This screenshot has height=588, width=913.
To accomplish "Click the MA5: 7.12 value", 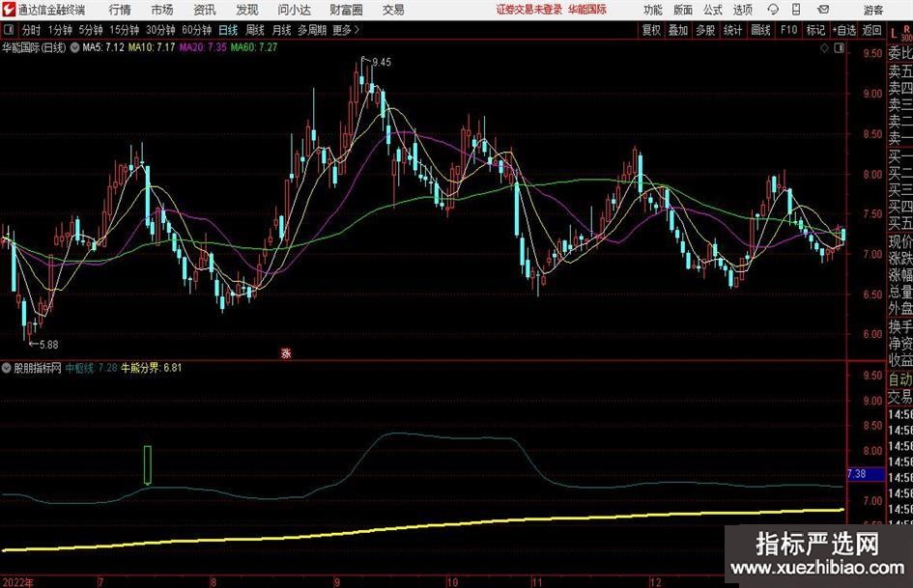I will (x=103, y=47).
